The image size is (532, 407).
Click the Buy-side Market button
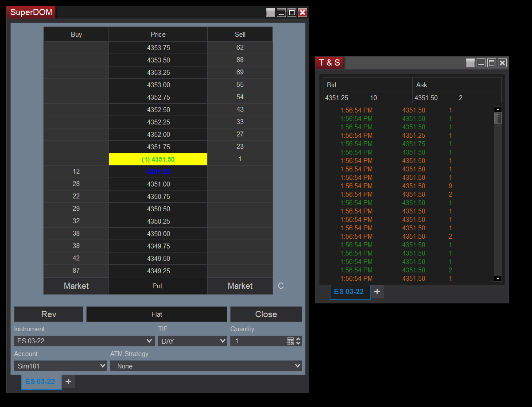(x=76, y=286)
